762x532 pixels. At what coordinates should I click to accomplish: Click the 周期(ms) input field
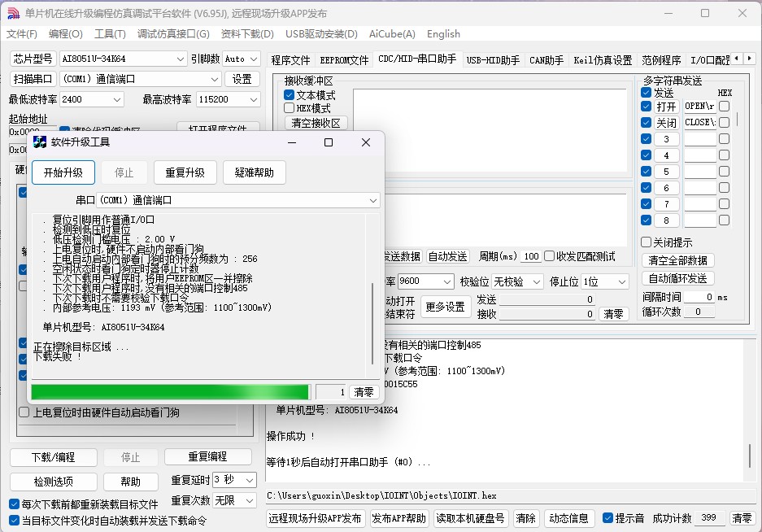pos(531,257)
